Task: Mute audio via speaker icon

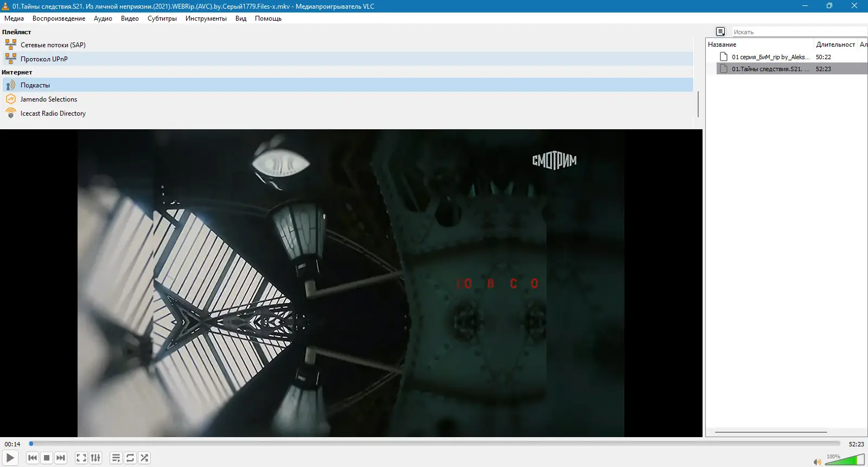Action: tap(817, 462)
